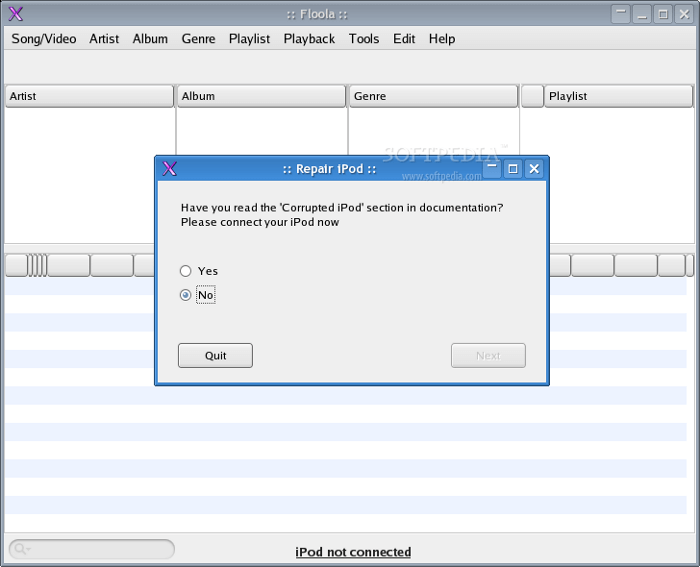Open the Artist menu

click(104, 39)
